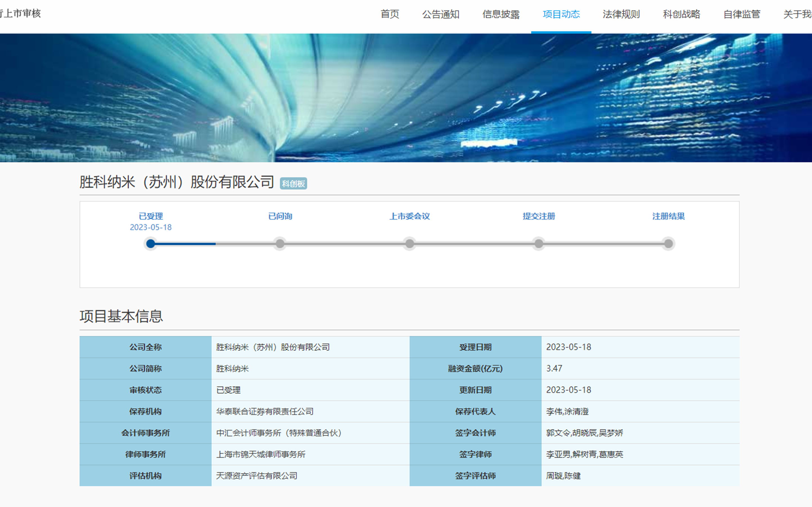This screenshot has width=812, height=507.
Task: Click the blue 已受理 progress dot
Action: click(x=151, y=243)
